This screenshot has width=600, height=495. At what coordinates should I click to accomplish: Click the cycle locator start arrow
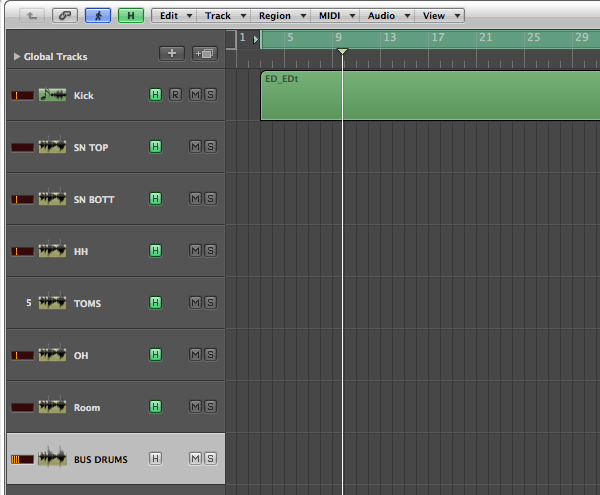coord(256,39)
